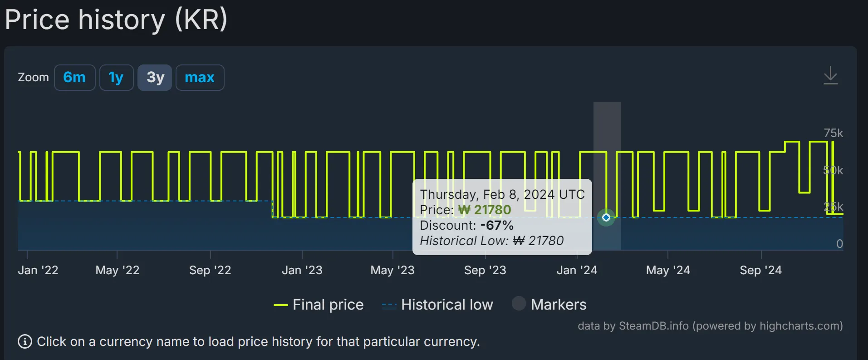Toggle the Final price series in legend
This screenshot has height=360, width=868.
(x=328, y=305)
